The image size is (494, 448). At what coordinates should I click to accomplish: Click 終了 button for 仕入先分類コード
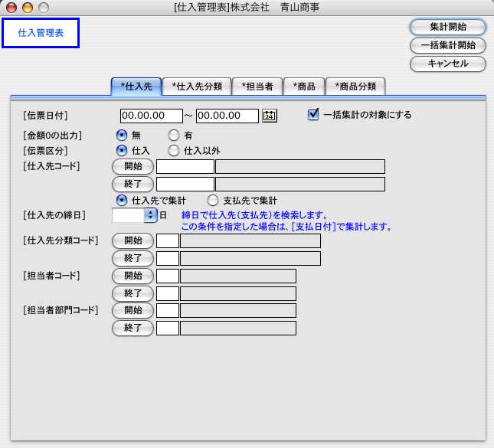tap(133, 258)
